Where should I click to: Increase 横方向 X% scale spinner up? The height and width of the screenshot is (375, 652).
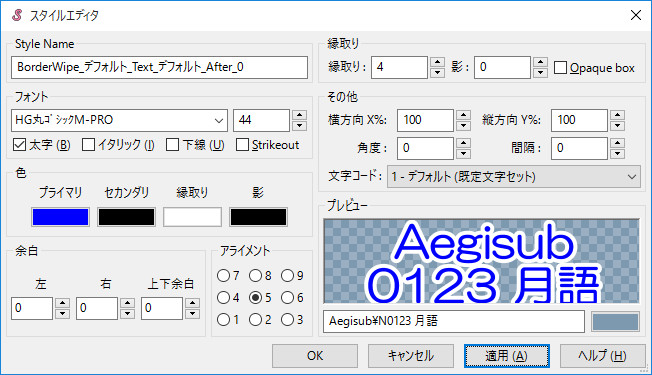(x=463, y=115)
